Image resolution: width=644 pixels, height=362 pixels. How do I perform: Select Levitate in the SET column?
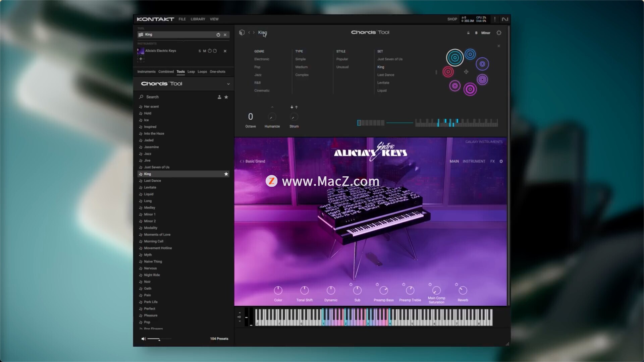click(x=383, y=83)
